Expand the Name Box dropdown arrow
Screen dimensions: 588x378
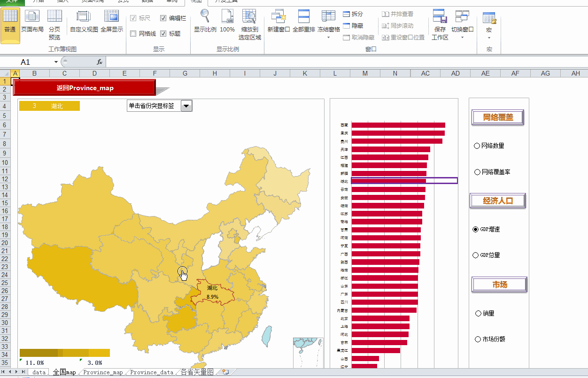[x=55, y=62]
